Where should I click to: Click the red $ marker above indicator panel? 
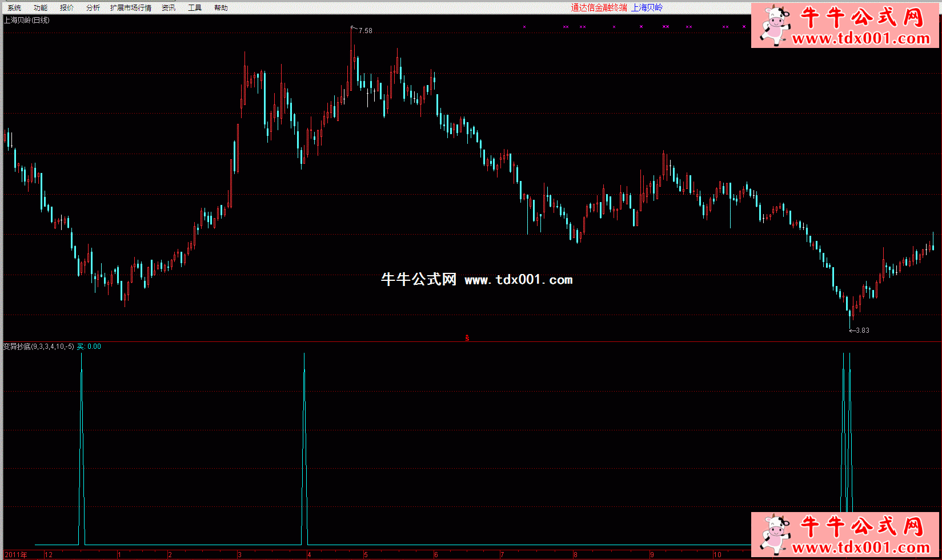pyautogui.click(x=467, y=338)
